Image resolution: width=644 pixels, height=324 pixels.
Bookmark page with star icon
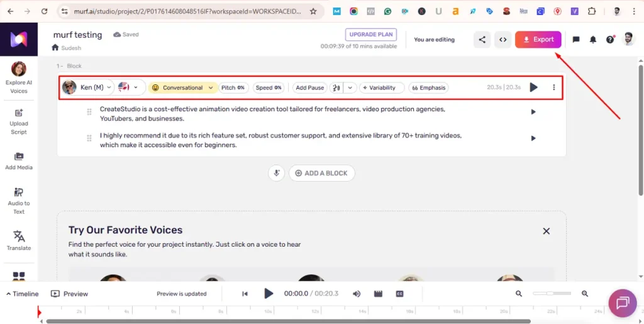click(313, 11)
